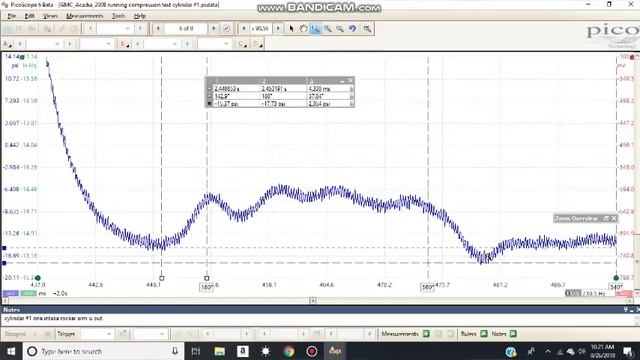Click the zoom out magnifier tool
Viewport: 640px width, 360px height.
[340, 29]
